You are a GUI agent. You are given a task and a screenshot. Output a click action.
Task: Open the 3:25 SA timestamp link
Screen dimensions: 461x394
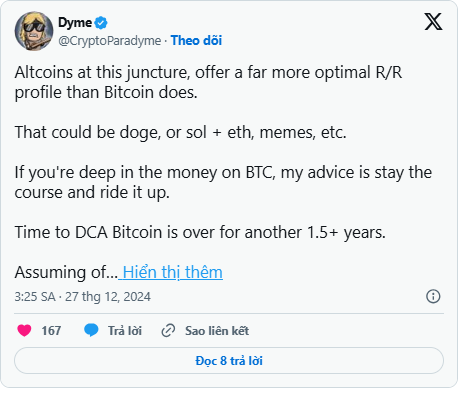[x=83, y=296]
